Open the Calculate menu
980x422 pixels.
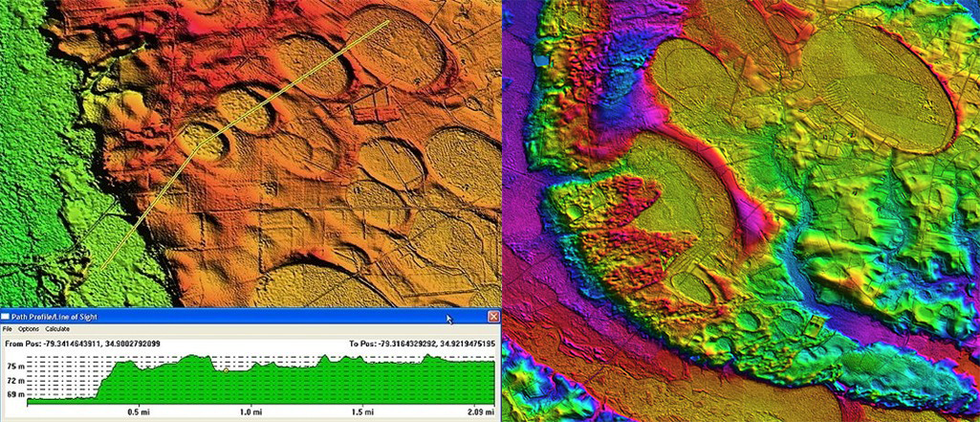[x=59, y=328]
